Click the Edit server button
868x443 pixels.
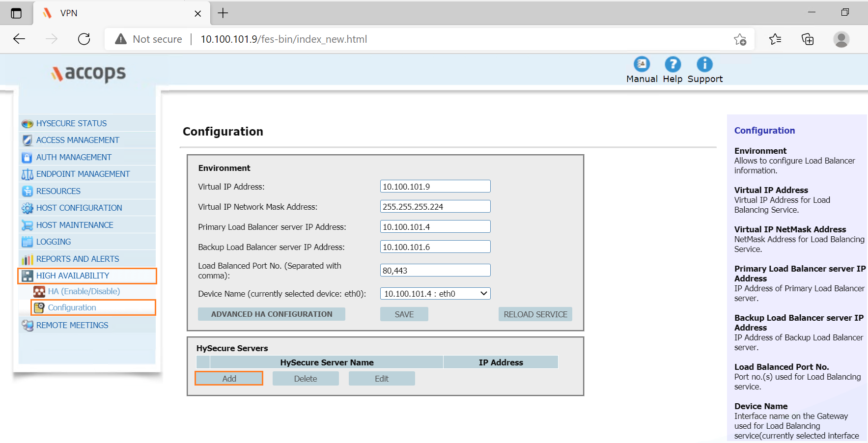click(x=382, y=379)
